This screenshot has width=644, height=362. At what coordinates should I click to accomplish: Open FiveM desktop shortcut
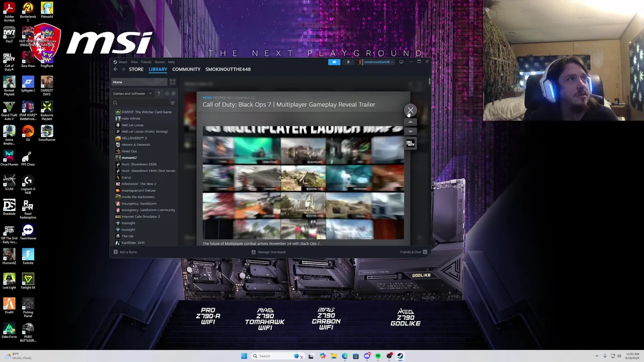pos(9,306)
